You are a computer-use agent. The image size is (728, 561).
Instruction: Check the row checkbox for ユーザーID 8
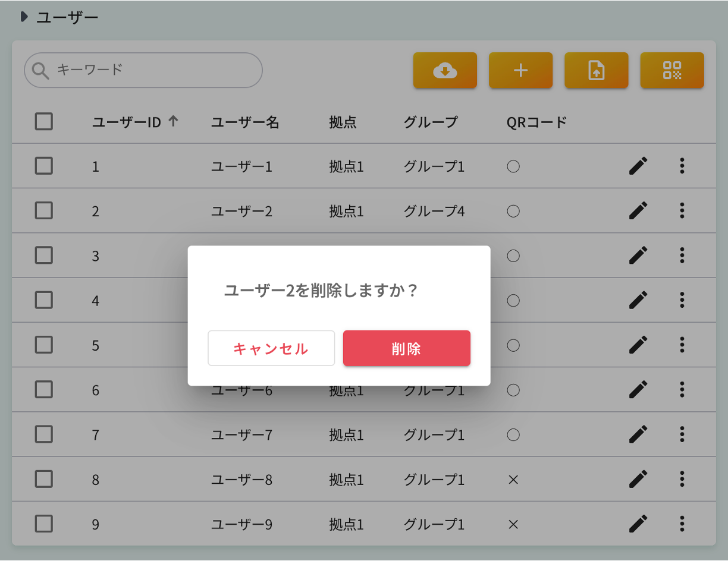[x=43, y=480]
